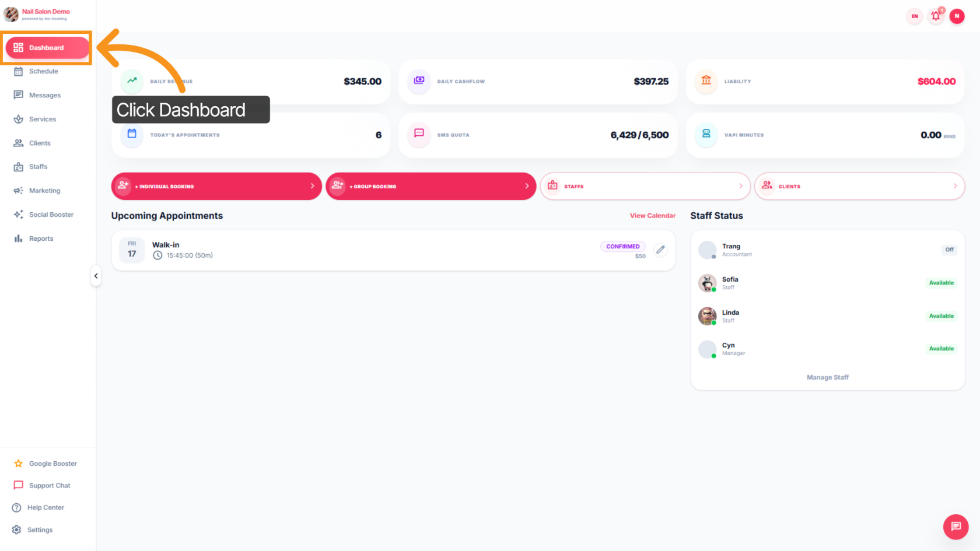Click the Reports bar chart icon
Screen dimensions: 980x551
[18, 238]
